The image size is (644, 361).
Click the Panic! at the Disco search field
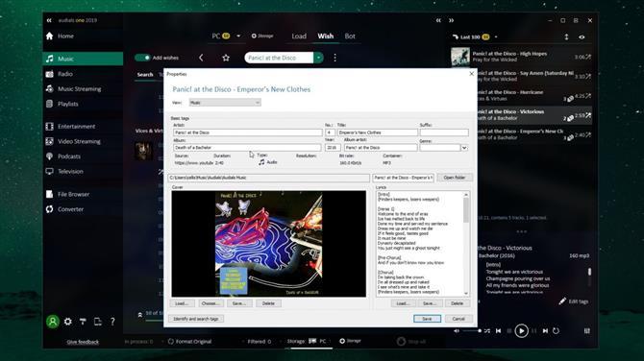(279, 58)
